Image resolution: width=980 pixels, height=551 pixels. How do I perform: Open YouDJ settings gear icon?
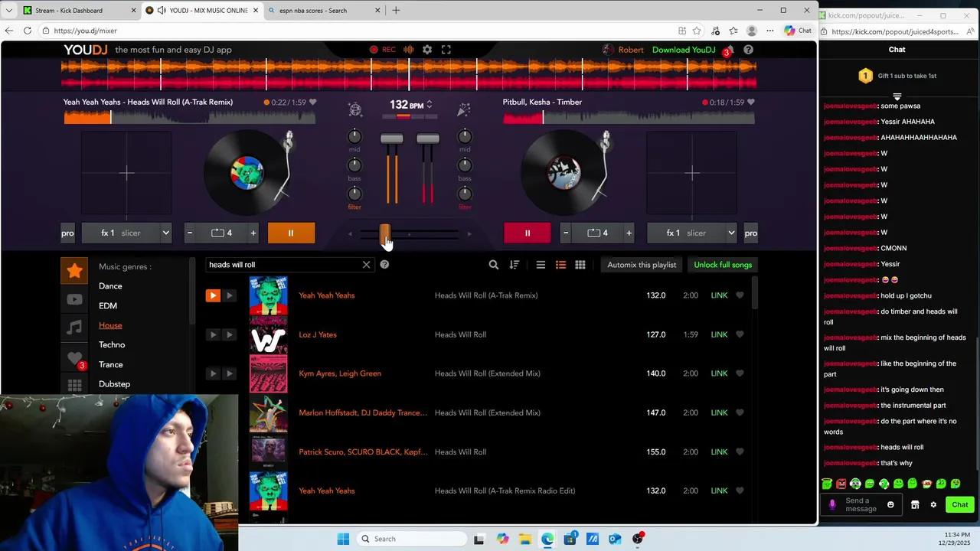(x=427, y=50)
